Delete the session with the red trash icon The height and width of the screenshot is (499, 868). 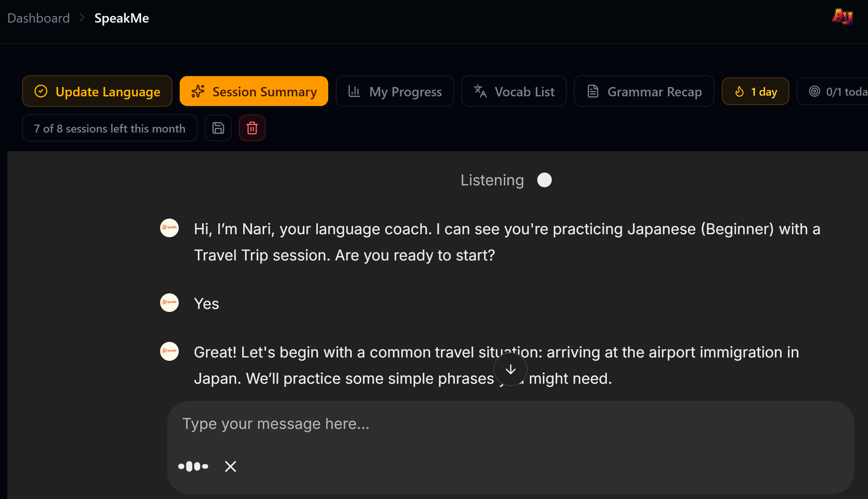click(x=252, y=128)
